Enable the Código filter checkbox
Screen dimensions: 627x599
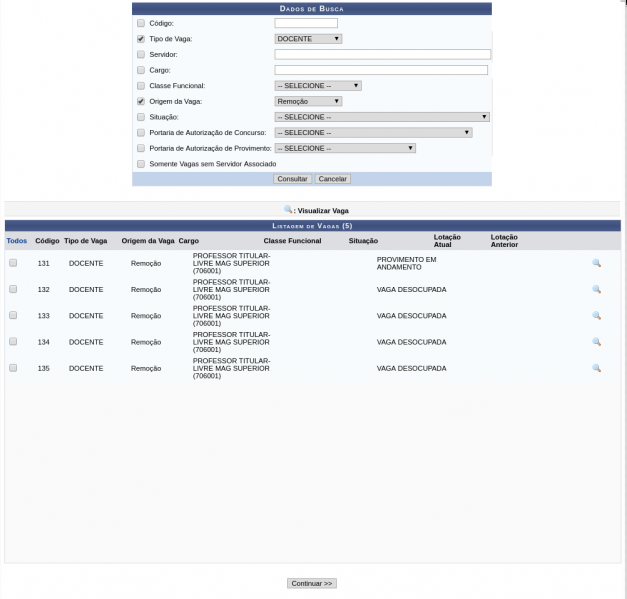[x=141, y=23]
